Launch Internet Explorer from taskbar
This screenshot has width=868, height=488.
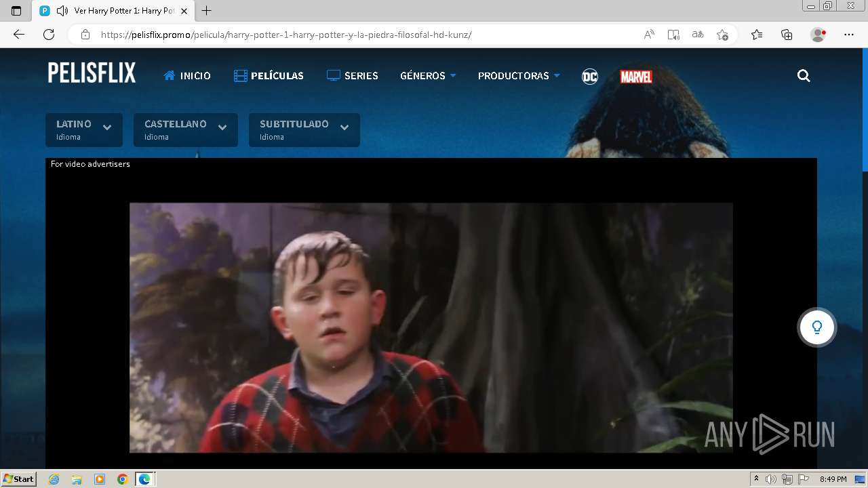click(x=54, y=479)
